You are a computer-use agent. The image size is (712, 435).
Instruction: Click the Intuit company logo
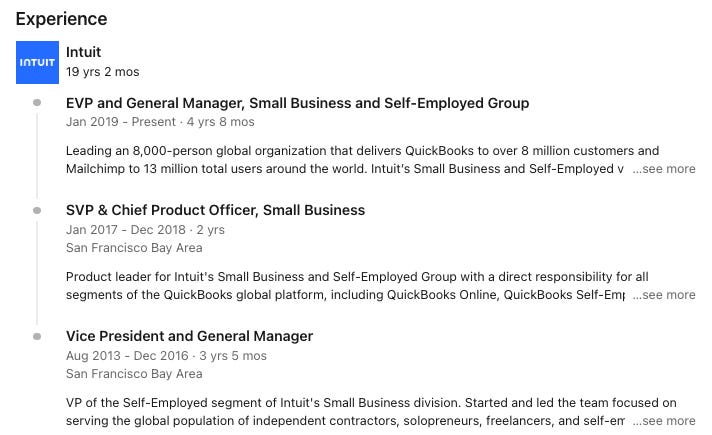(x=38, y=62)
